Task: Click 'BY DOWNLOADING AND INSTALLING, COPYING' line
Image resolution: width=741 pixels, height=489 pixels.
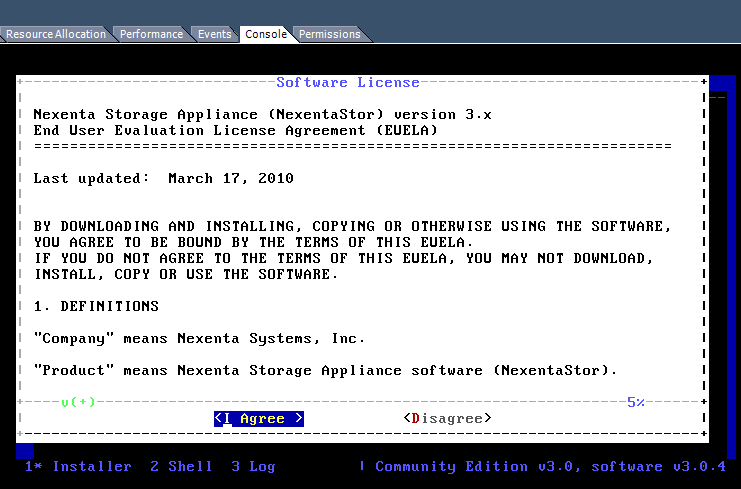Action: coord(352,226)
